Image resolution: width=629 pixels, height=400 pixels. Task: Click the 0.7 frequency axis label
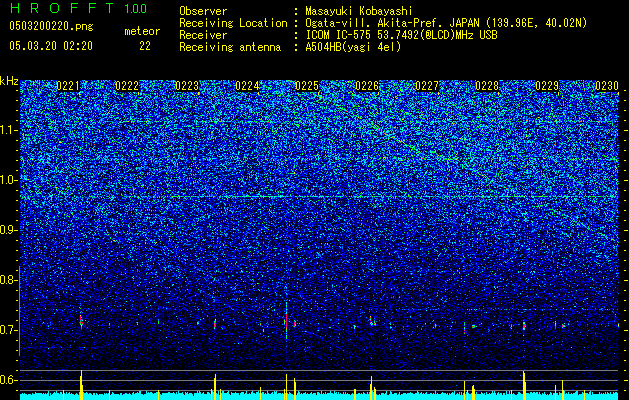[x=8, y=330]
